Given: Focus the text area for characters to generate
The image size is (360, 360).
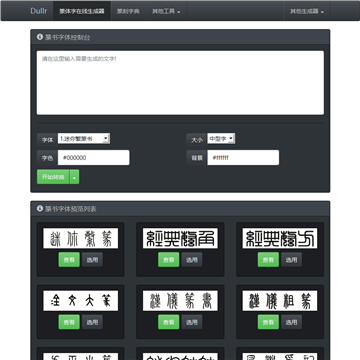Looking at the screenshot, I should click(180, 83).
